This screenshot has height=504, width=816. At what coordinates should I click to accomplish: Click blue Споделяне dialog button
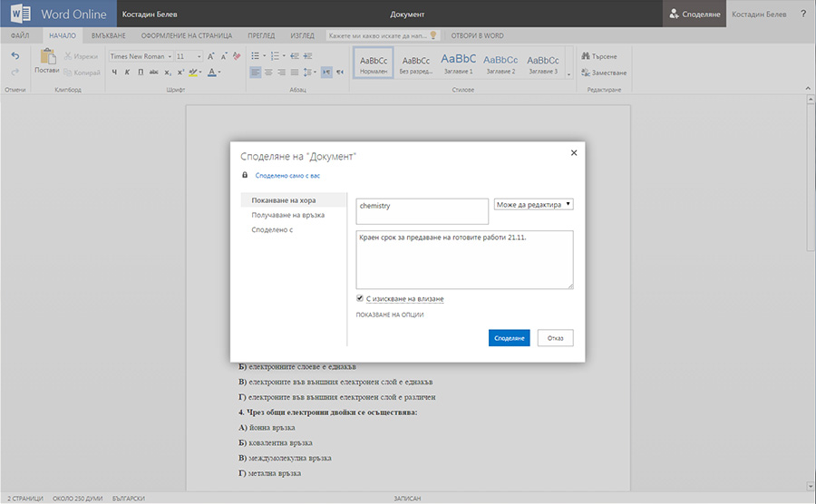coord(509,338)
